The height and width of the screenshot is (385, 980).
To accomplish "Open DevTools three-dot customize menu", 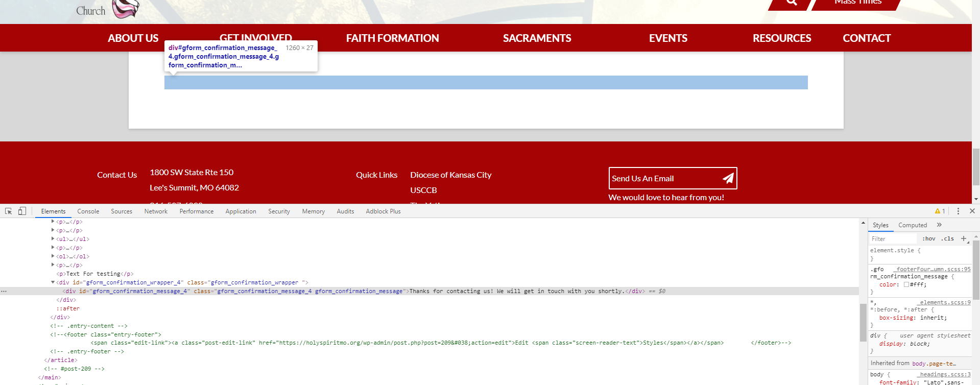I will tap(958, 211).
